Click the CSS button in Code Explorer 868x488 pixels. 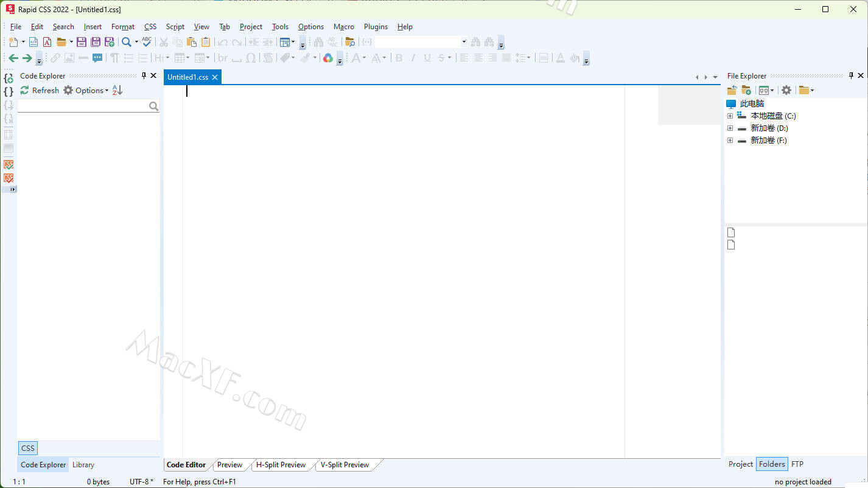[x=28, y=448]
